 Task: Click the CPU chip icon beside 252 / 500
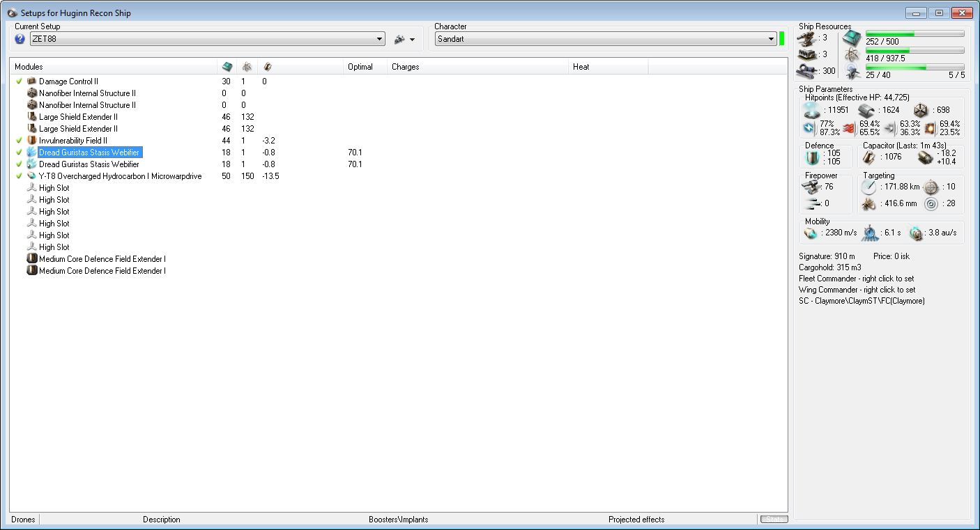pos(852,38)
